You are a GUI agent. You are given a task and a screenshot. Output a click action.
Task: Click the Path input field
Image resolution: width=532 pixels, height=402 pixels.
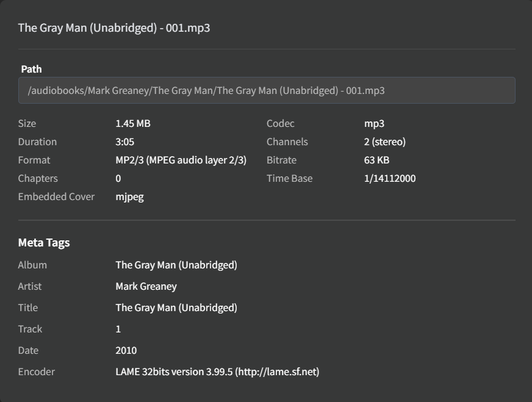267,90
